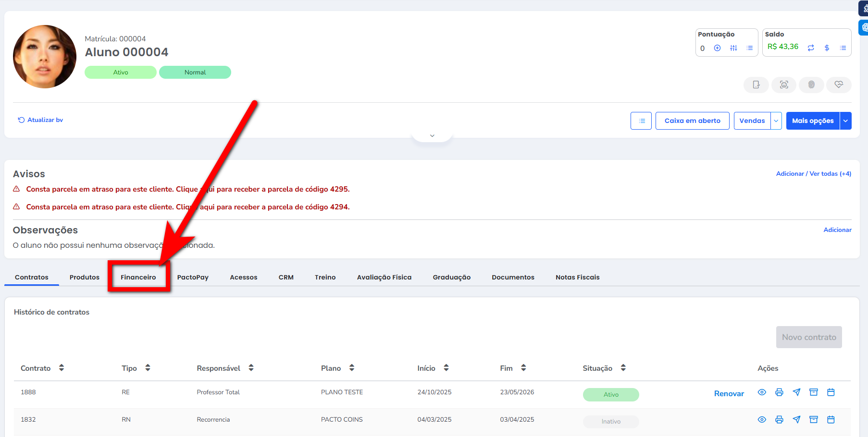The image size is (868, 437).
Task: Click the plus icon in Pontuação box
Action: coord(717,48)
